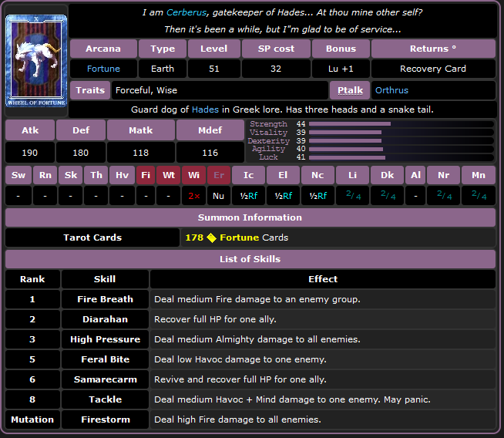The width and height of the screenshot is (504, 438).
Task: Click the Nr resistance header
Action: pyautogui.click(x=444, y=175)
